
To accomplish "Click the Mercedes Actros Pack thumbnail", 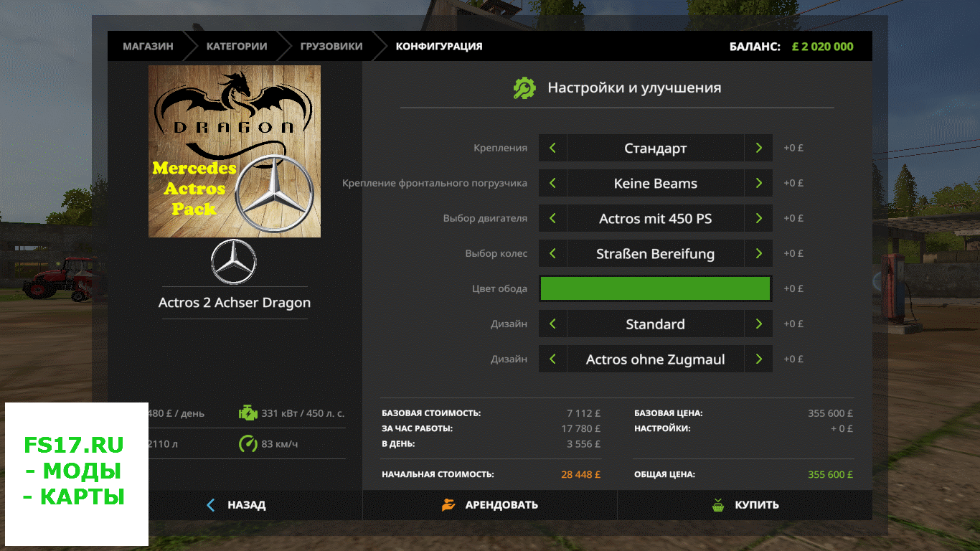I will point(235,151).
